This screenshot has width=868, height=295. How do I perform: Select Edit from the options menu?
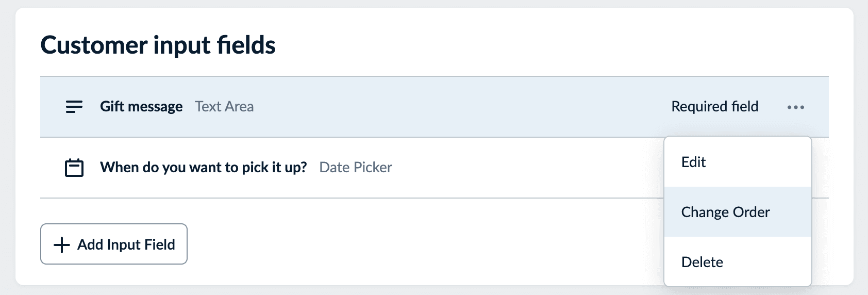pyautogui.click(x=693, y=162)
